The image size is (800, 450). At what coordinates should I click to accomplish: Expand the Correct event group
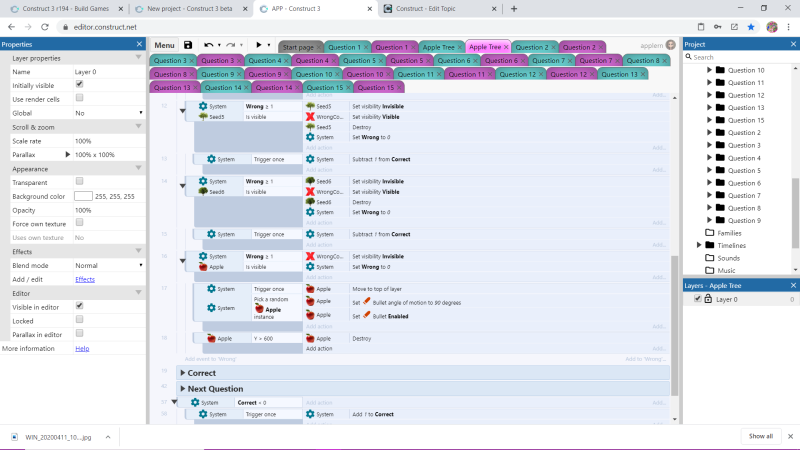pyautogui.click(x=183, y=373)
